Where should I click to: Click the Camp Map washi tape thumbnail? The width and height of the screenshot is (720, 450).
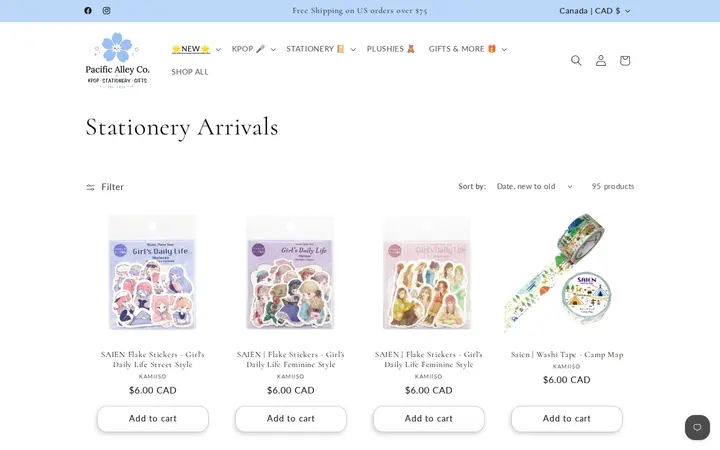(x=567, y=273)
